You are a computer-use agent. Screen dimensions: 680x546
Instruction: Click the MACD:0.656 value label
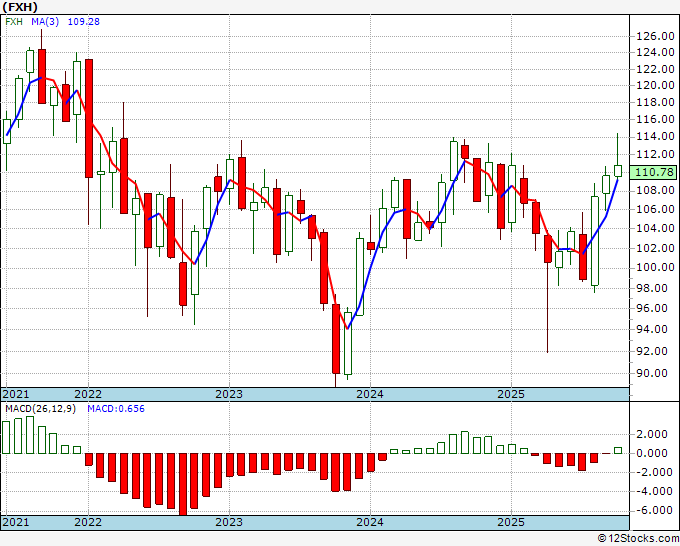116,409
